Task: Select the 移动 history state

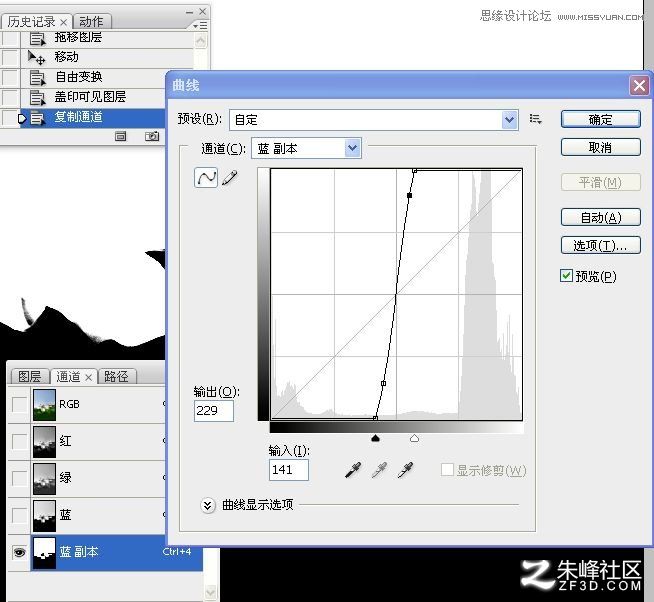Action: (x=107, y=57)
